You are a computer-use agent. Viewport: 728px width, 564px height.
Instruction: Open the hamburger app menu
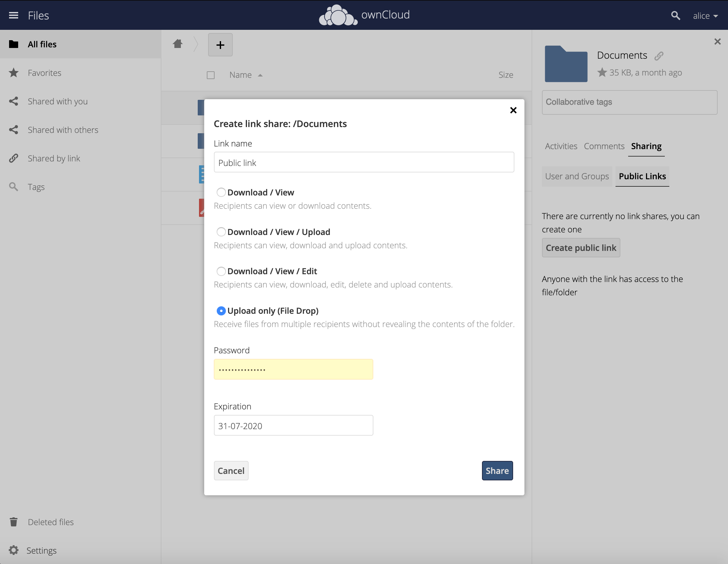click(x=14, y=15)
